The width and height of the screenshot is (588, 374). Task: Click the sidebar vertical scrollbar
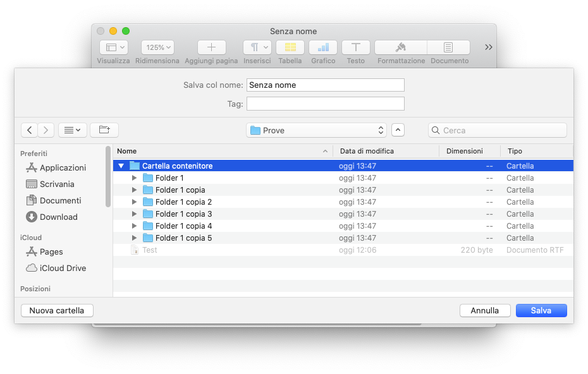tap(108, 177)
